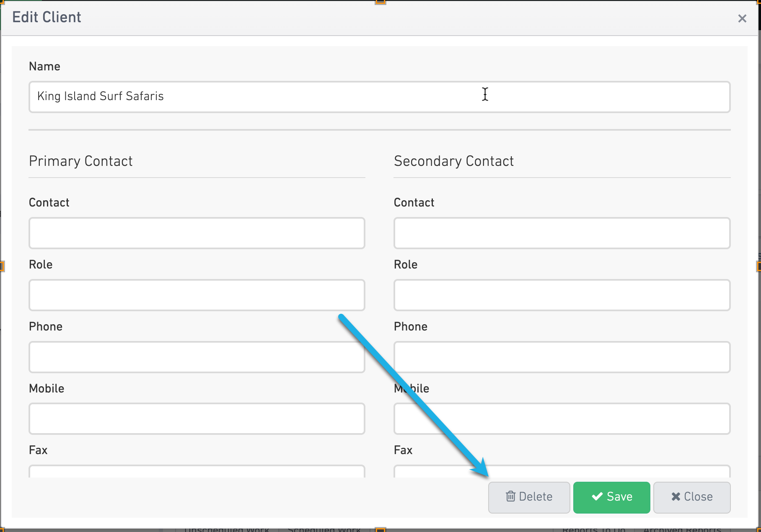
Task: Click into the Primary Contact Phone field
Action: coord(197,357)
